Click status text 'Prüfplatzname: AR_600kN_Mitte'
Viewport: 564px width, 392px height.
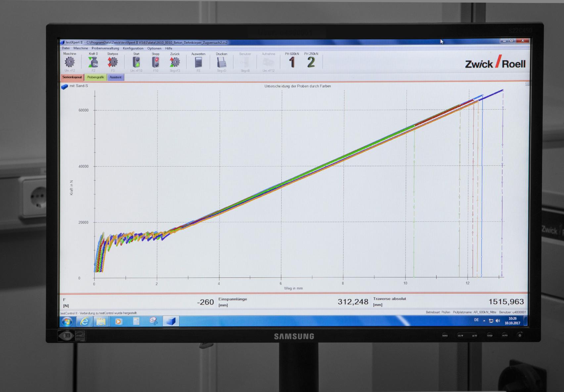point(475,312)
